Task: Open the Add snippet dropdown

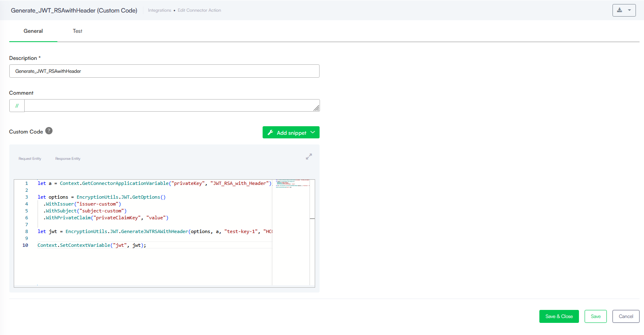Action: tap(291, 132)
